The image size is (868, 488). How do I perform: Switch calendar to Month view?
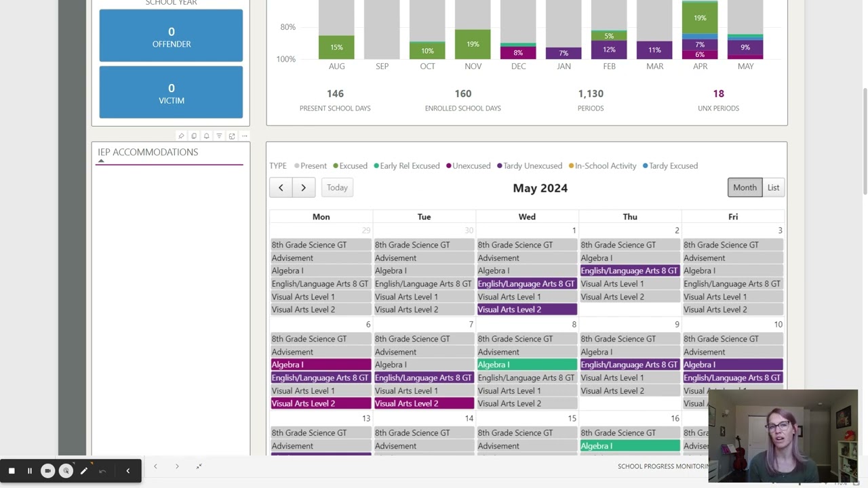coord(745,188)
